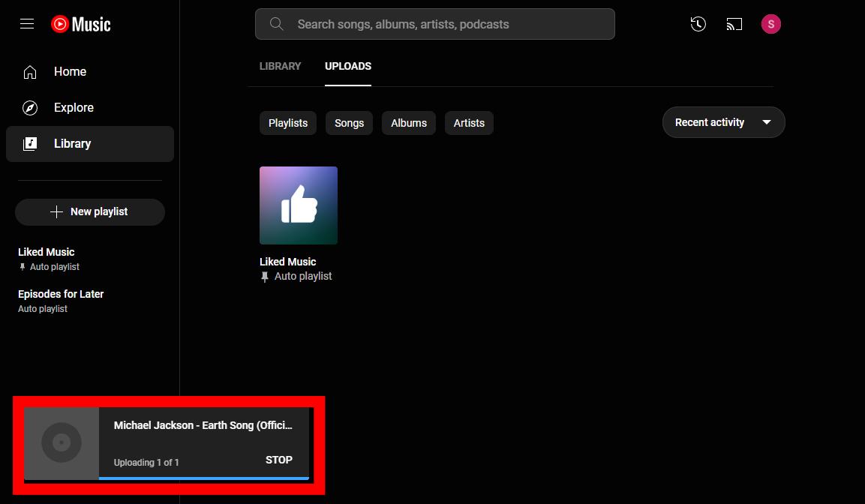This screenshot has width=865, height=504.
Task: Open the account avatar menu
Action: click(x=770, y=24)
